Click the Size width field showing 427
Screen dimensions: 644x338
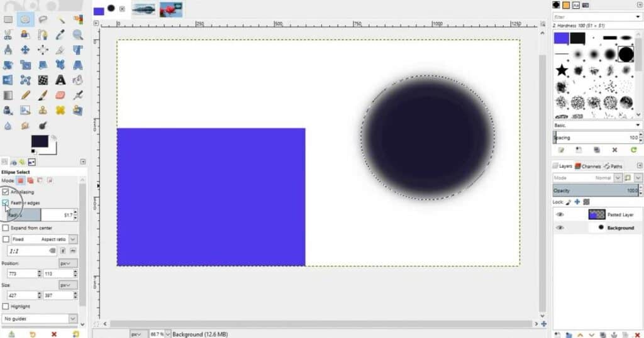tap(22, 295)
